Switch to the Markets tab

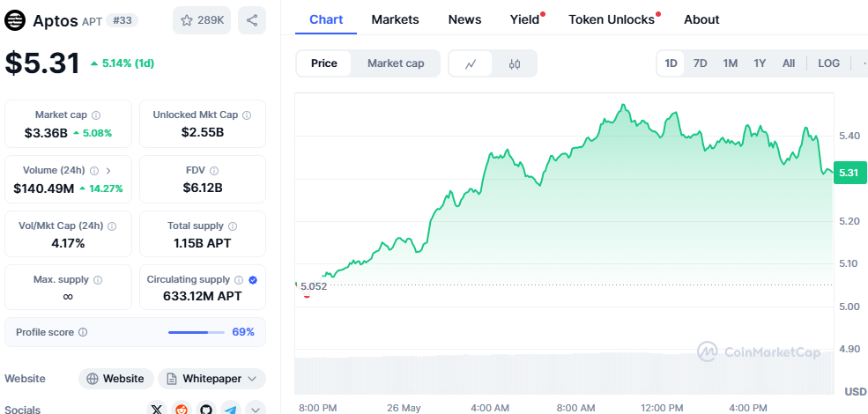pos(396,19)
